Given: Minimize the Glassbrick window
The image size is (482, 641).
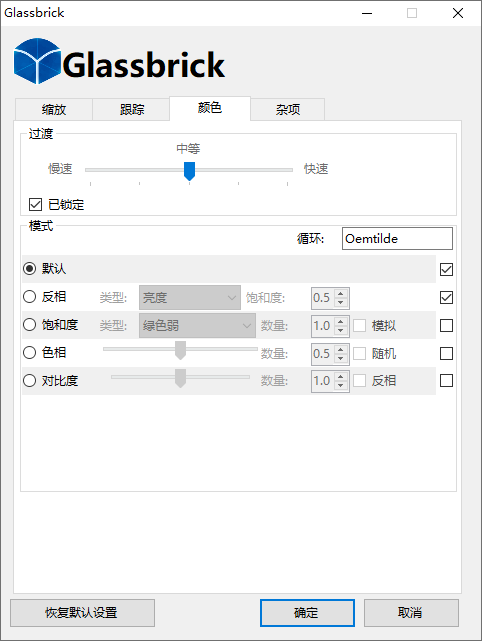Looking at the screenshot, I should point(367,13).
